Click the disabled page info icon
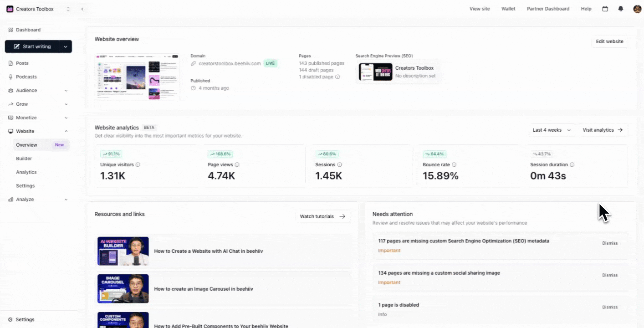The image size is (644, 328). pos(337,77)
